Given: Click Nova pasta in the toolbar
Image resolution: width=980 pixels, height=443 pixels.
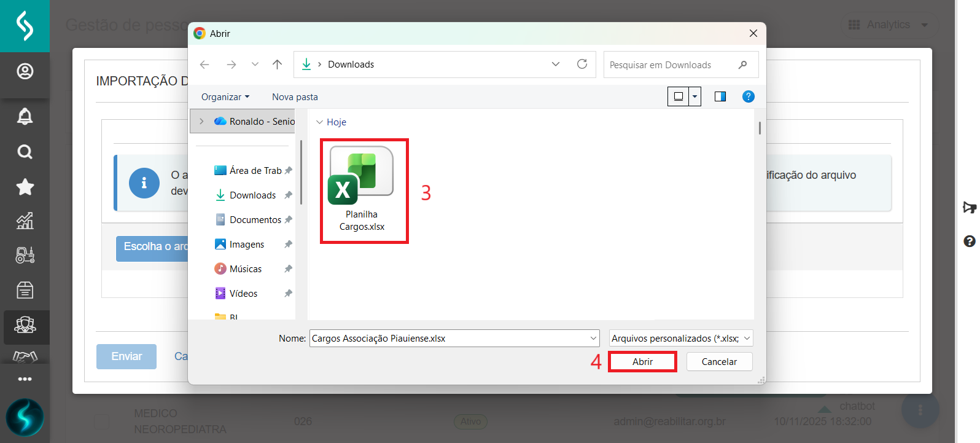Looking at the screenshot, I should point(295,97).
